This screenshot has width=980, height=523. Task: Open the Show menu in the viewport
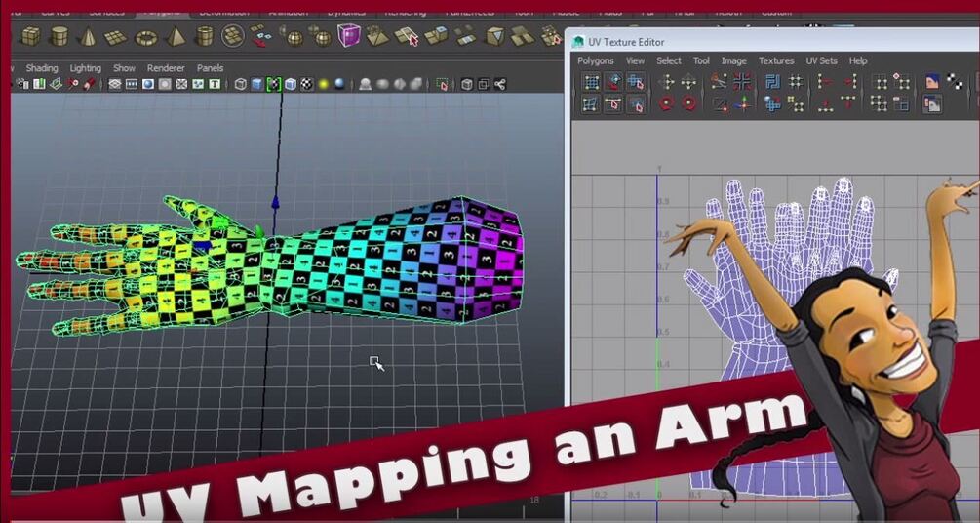pyautogui.click(x=124, y=68)
